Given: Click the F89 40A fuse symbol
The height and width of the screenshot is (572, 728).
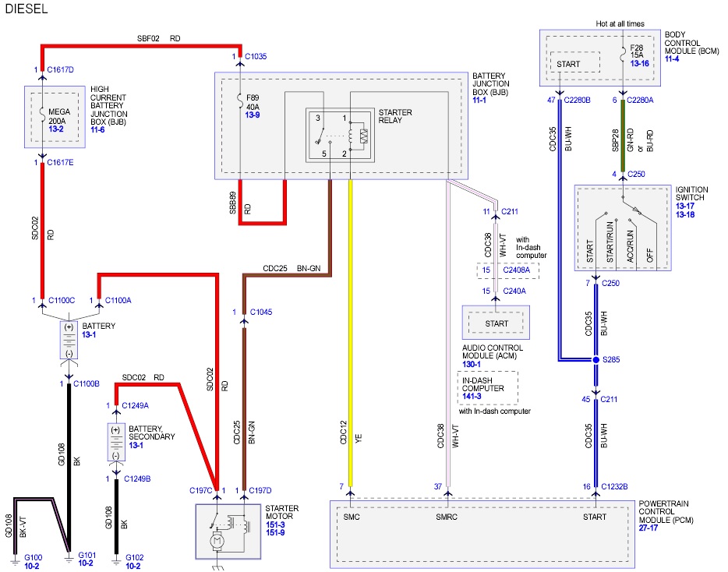Looking at the screenshot, I should coord(239,100).
